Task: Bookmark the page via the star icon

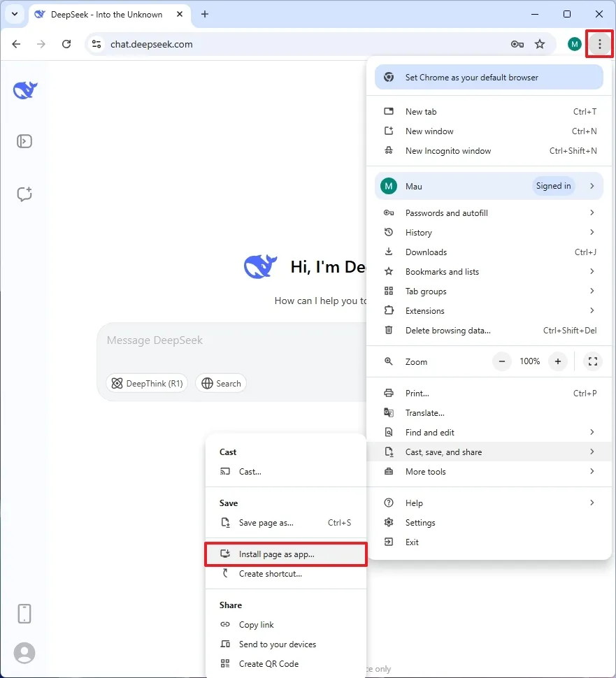Action: coord(540,43)
